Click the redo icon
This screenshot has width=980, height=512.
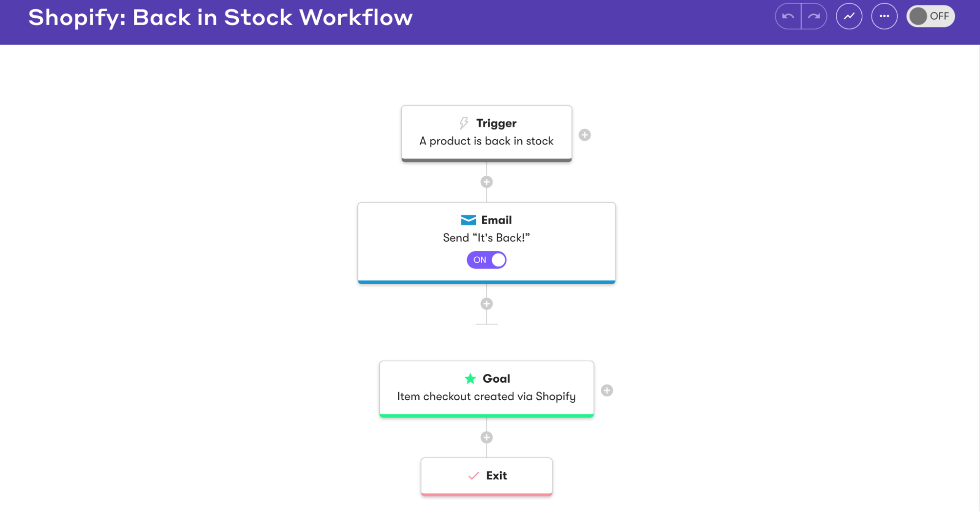(814, 16)
